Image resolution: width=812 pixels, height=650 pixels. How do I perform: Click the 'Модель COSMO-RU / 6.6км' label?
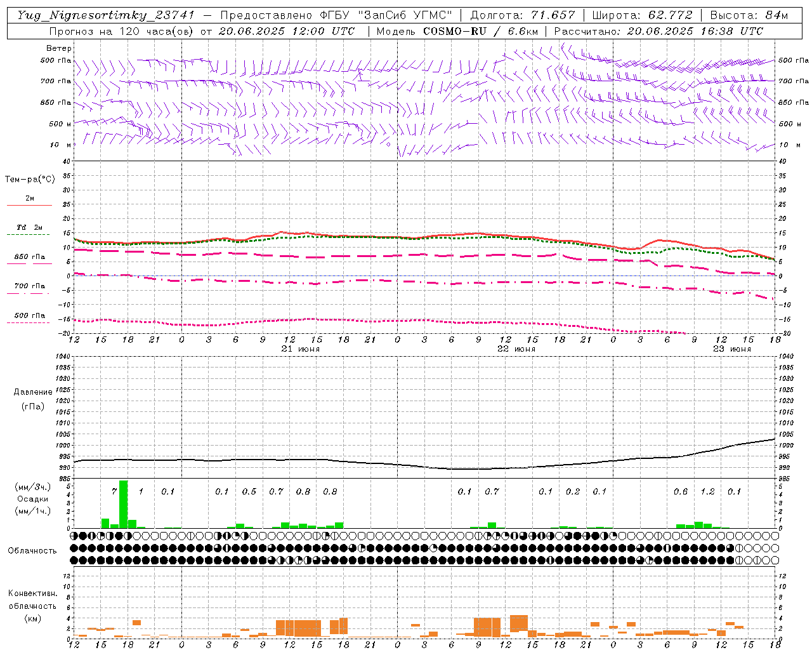point(457,31)
